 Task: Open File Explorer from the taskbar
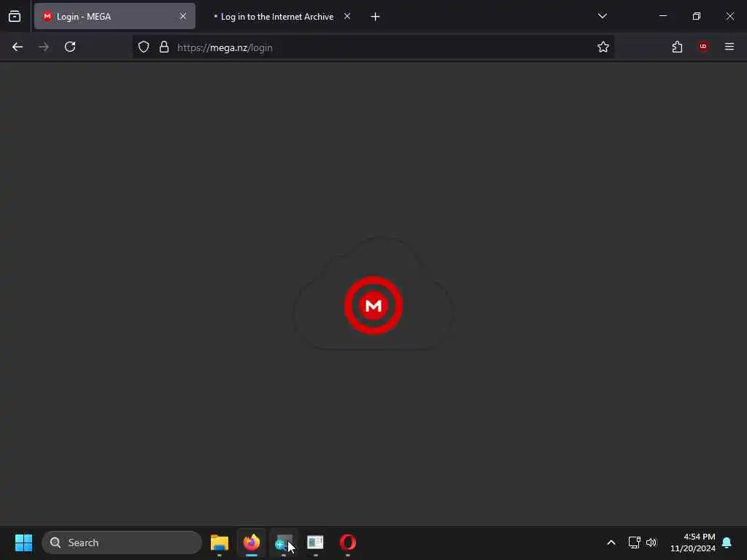(x=220, y=542)
